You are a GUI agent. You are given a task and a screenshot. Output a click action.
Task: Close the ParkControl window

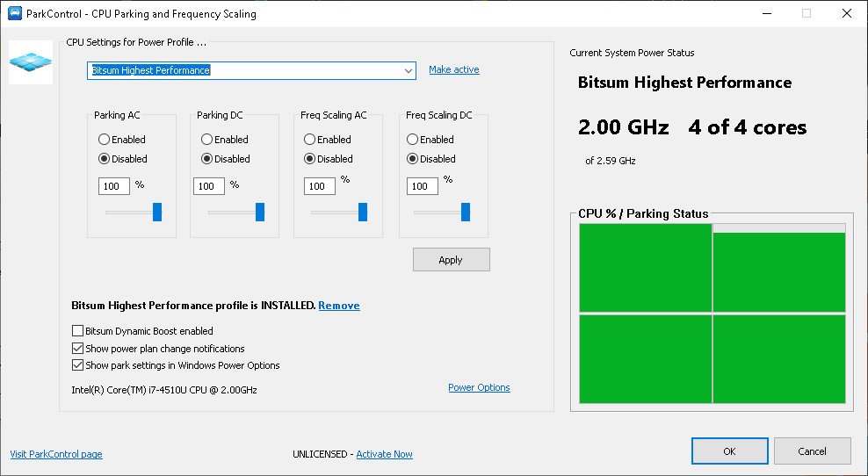(x=846, y=13)
